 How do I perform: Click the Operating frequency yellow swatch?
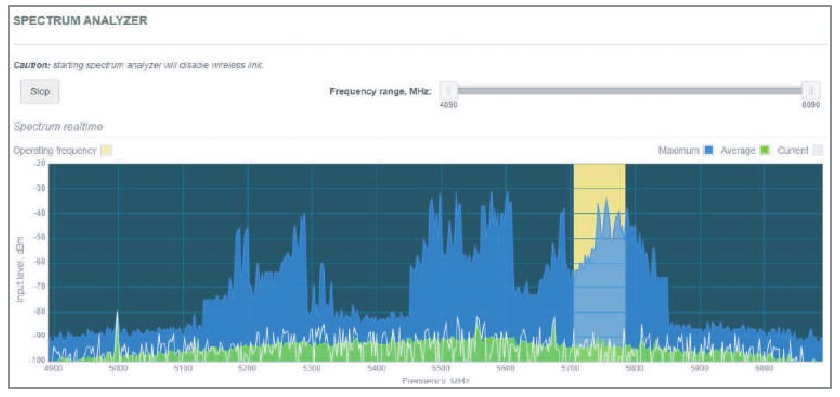(106, 151)
